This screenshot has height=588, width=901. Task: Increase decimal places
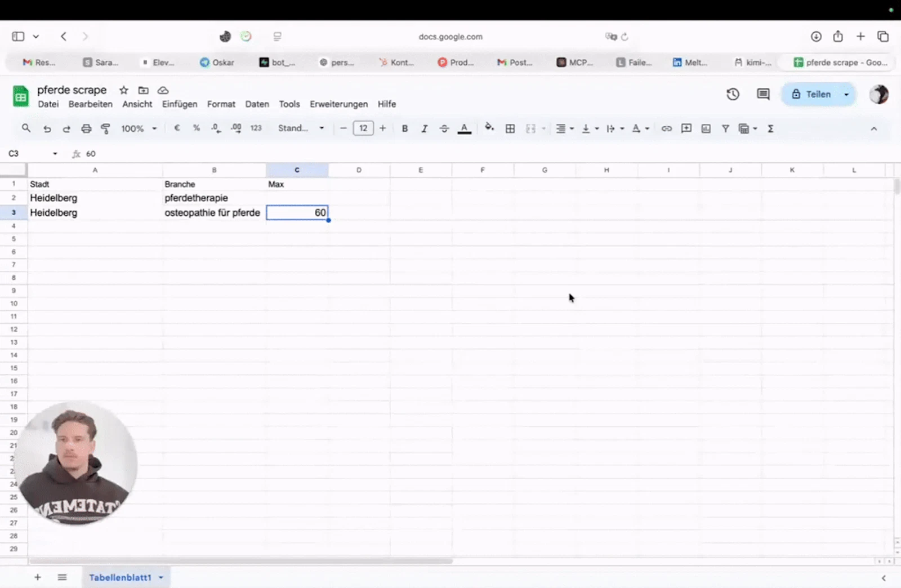(x=236, y=128)
